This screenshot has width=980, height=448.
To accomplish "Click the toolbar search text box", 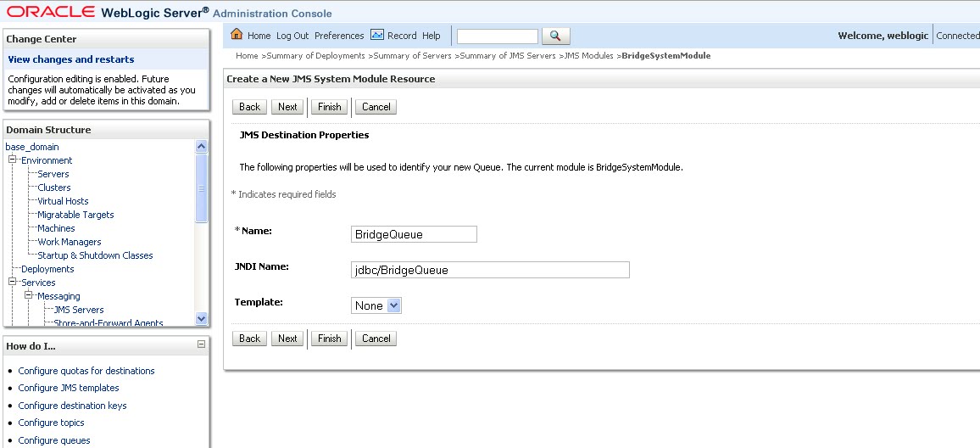I will (498, 36).
